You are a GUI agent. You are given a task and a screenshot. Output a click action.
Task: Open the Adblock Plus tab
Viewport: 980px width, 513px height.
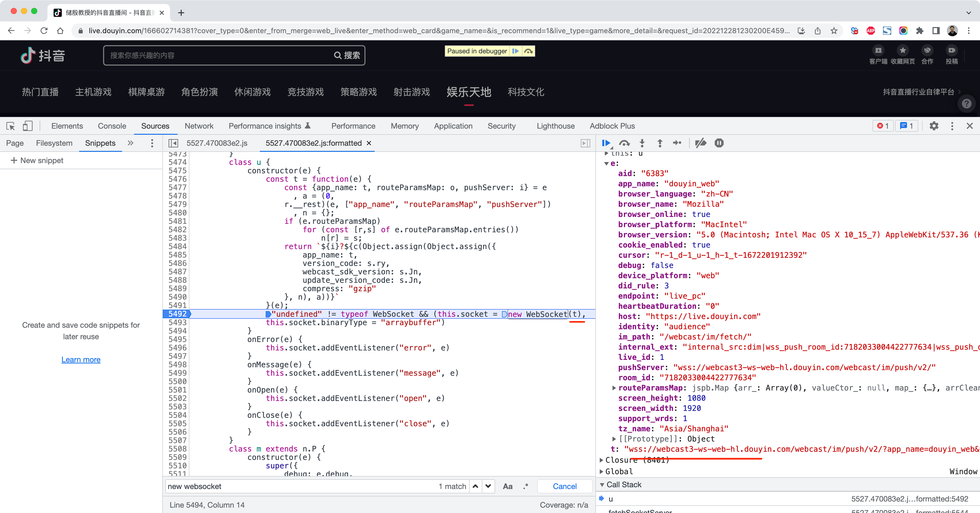click(612, 126)
